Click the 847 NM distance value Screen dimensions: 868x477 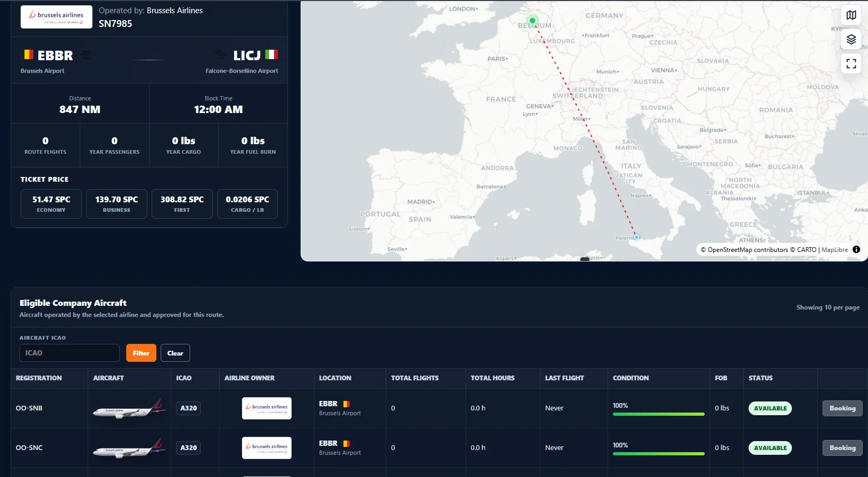click(80, 109)
